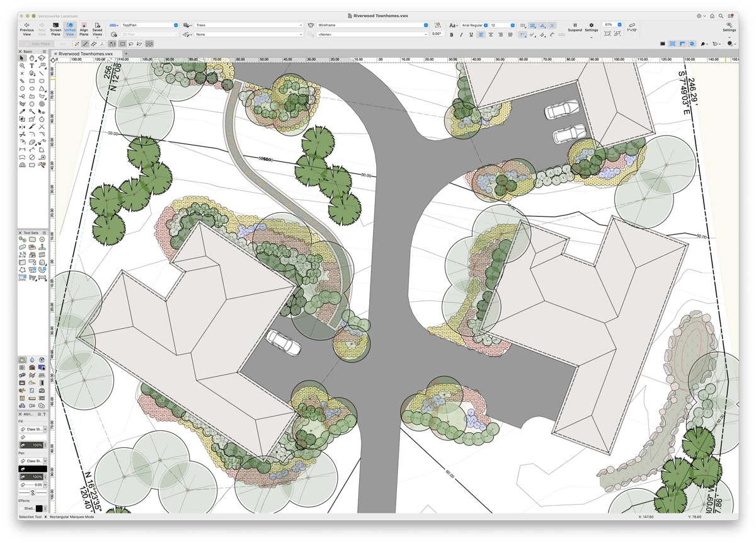Click the Suspend icon in the toolbar
The width and height of the screenshot is (756, 543).
[x=575, y=25]
